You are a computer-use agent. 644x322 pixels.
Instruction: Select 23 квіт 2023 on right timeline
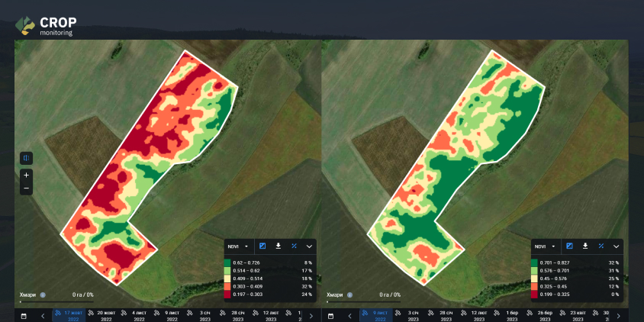click(x=574, y=315)
